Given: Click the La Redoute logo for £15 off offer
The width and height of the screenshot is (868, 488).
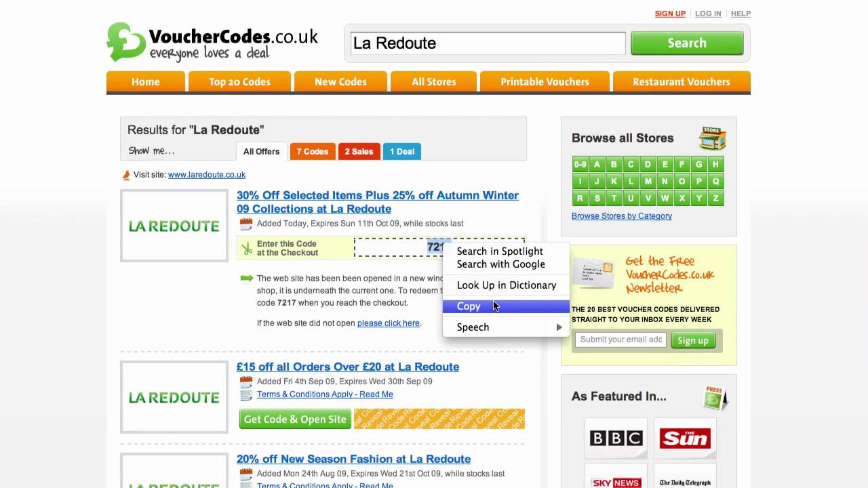Looking at the screenshot, I should [174, 397].
